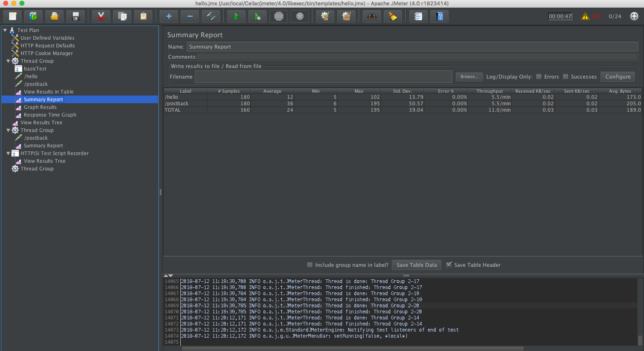
Task: Click the Throughput column header
Action: 490,91
